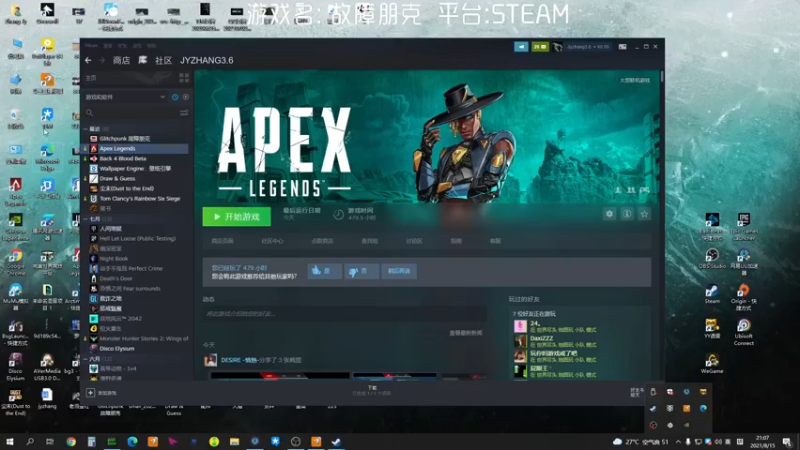Open the Apex store page link

pyautogui.click(x=222, y=241)
